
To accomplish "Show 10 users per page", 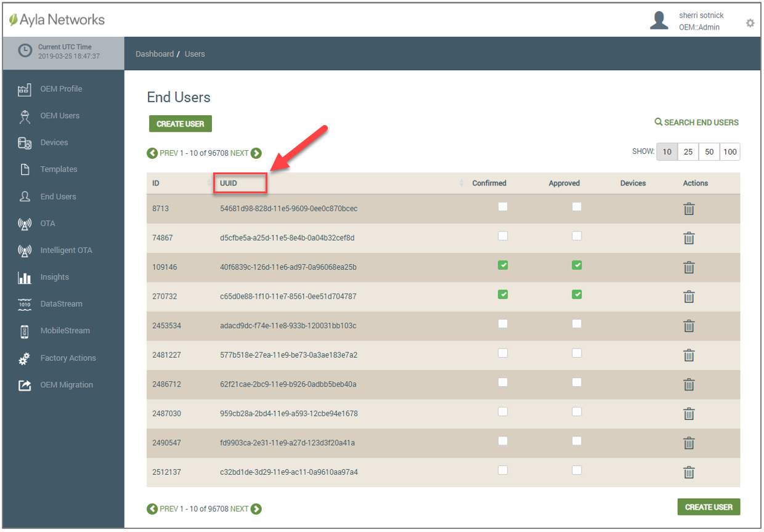I will coord(667,152).
